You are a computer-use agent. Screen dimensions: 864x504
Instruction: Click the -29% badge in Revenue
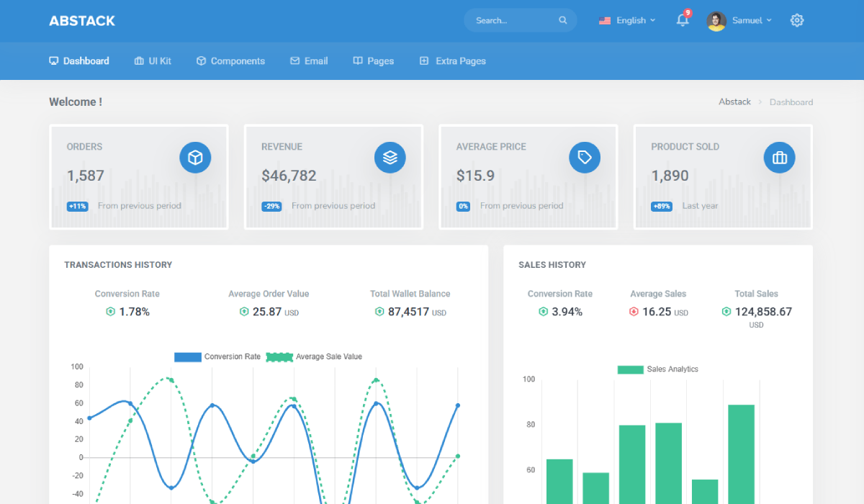coord(272,206)
